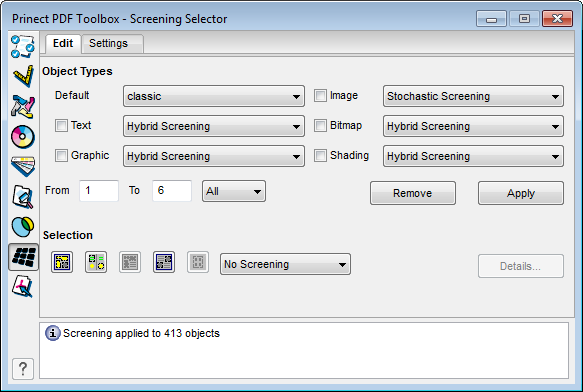Viewport: 583px width, 392px height.
Task: Click the Default label
Action: tap(72, 96)
